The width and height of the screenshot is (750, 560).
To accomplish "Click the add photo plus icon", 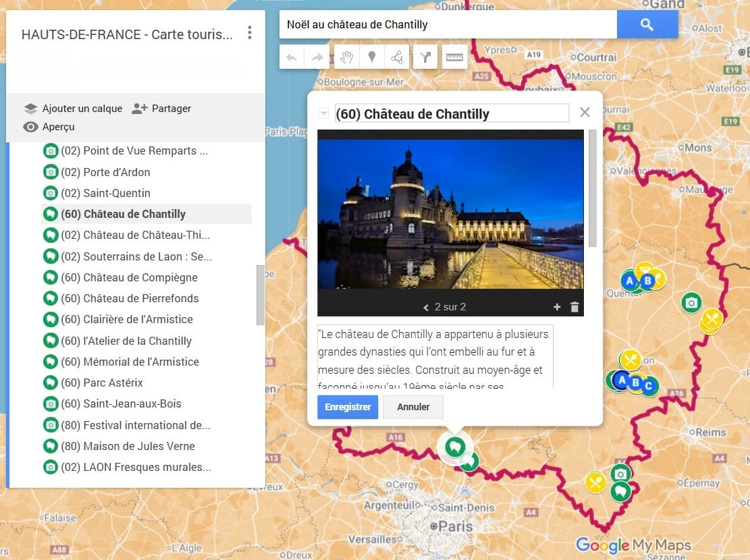I will pos(557,306).
